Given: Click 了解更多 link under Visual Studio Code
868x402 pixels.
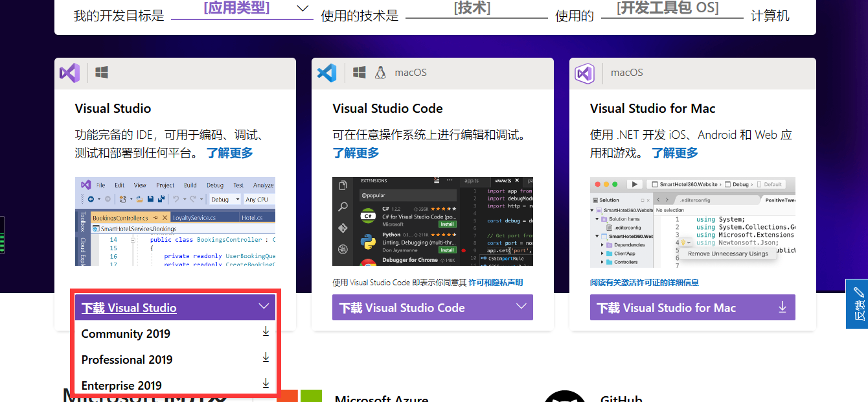Looking at the screenshot, I should pos(356,153).
